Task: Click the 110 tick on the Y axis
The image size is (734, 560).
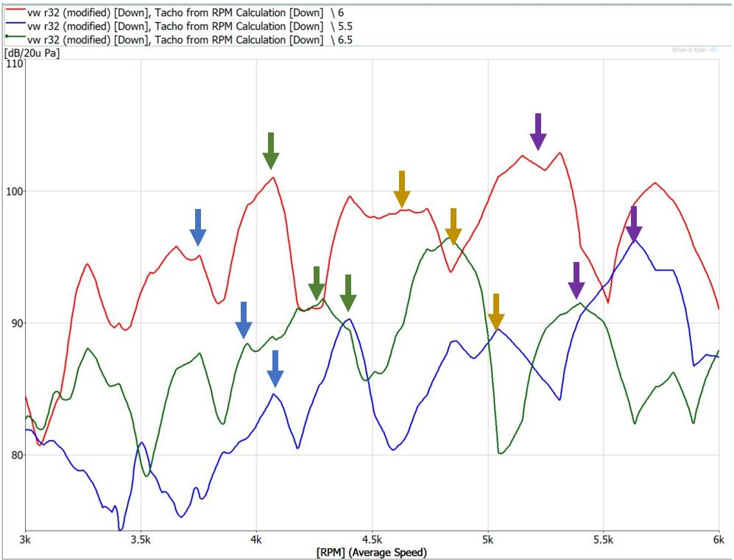Action: tap(15, 63)
